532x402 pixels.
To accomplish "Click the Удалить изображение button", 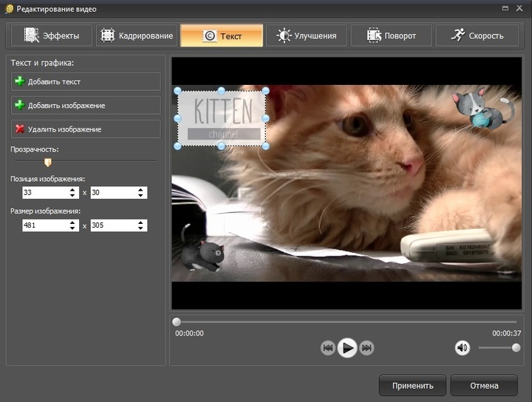I will (x=86, y=129).
